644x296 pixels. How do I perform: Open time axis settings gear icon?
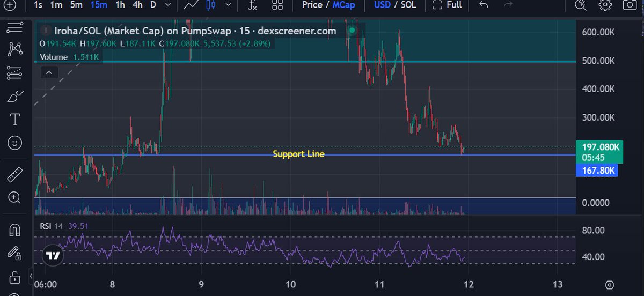coord(610,284)
